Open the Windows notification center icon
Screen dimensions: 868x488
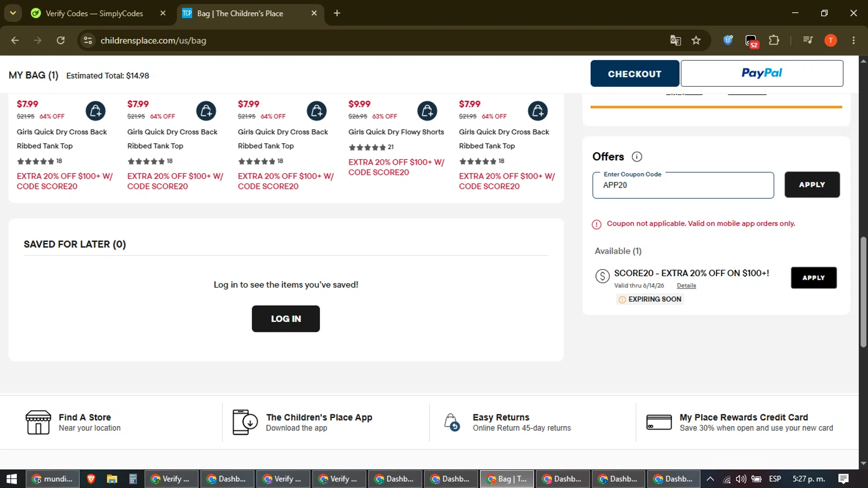[x=844, y=479]
